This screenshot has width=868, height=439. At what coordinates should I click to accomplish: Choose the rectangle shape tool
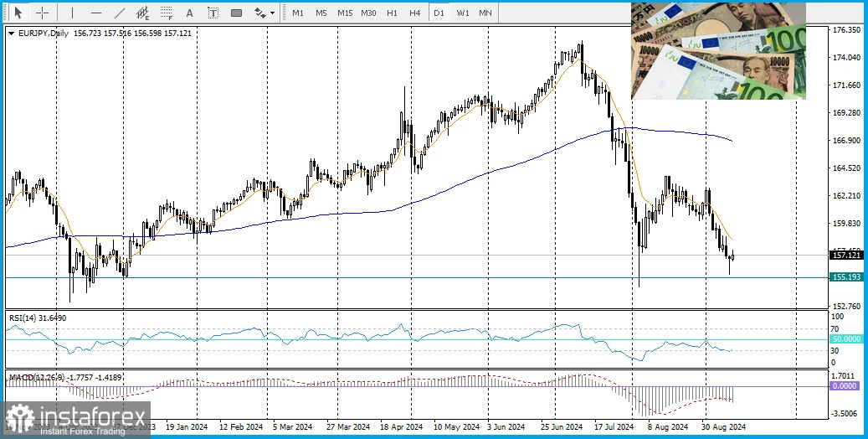[236, 13]
